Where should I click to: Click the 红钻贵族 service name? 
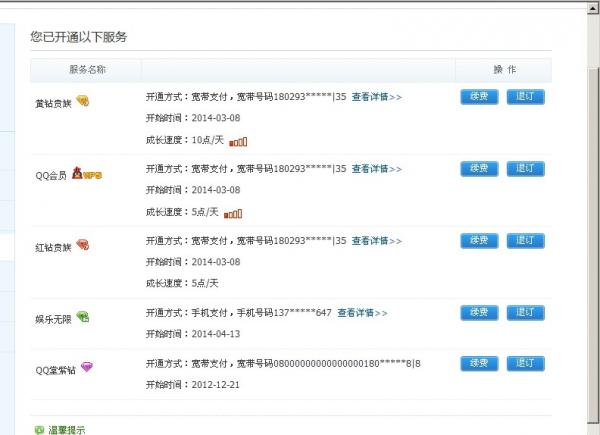[x=53, y=248]
